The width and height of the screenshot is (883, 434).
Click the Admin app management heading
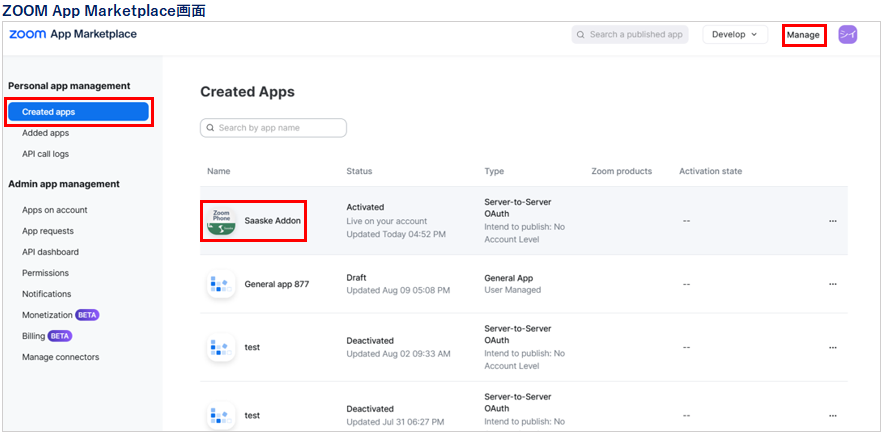[x=64, y=184]
